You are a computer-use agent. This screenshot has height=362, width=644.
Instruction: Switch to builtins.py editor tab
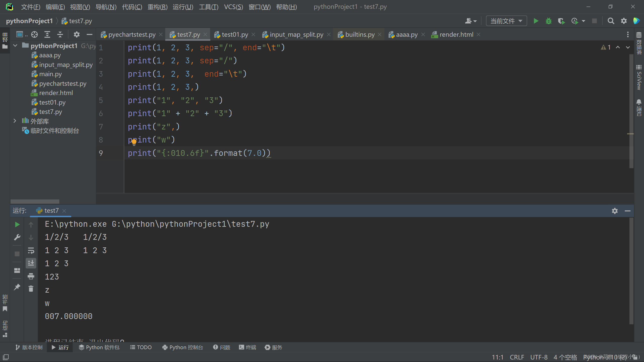pos(359,34)
